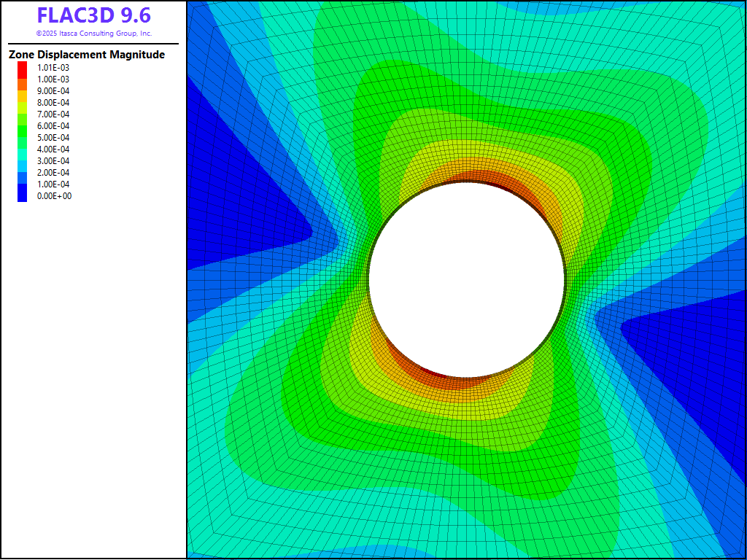Screen dimensions: 747x560
Task: Click the 4.00E-04 legend value label
Action: click(54, 149)
